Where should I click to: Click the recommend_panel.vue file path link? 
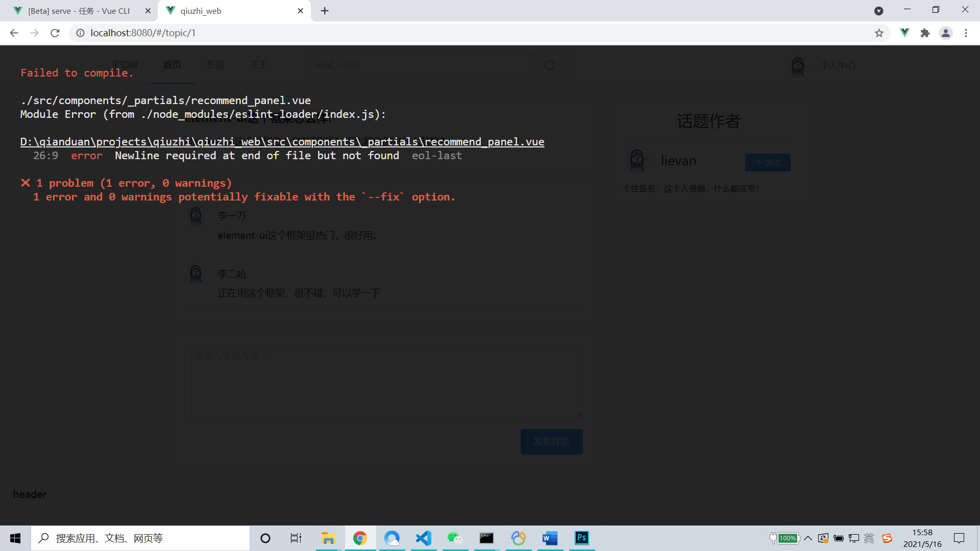pos(282,142)
